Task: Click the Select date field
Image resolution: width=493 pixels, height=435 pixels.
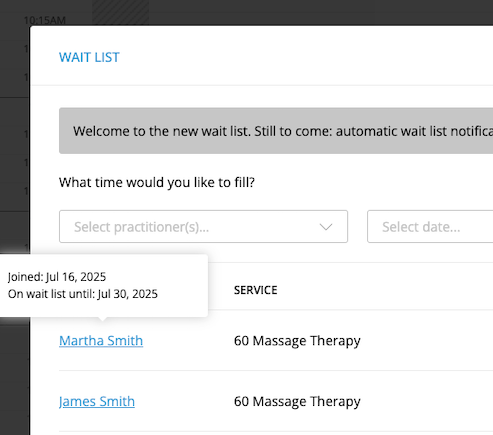Action: tap(430, 226)
